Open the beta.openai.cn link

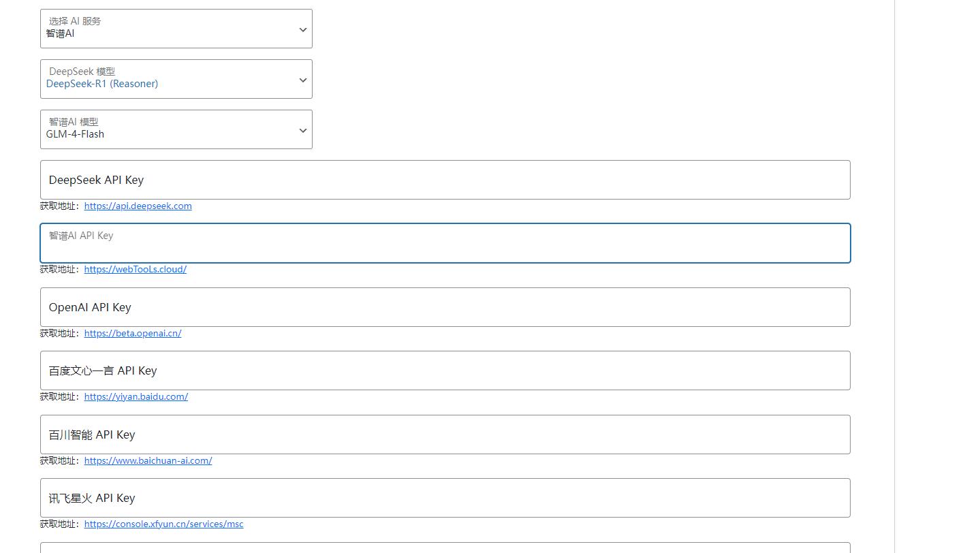coord(132,333)
